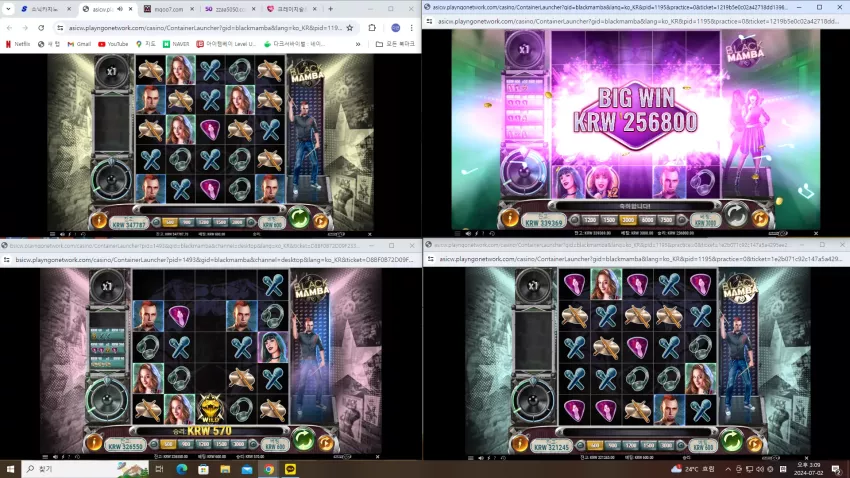Increase bet with plus in bottom-left game

(x=253, y=444)
